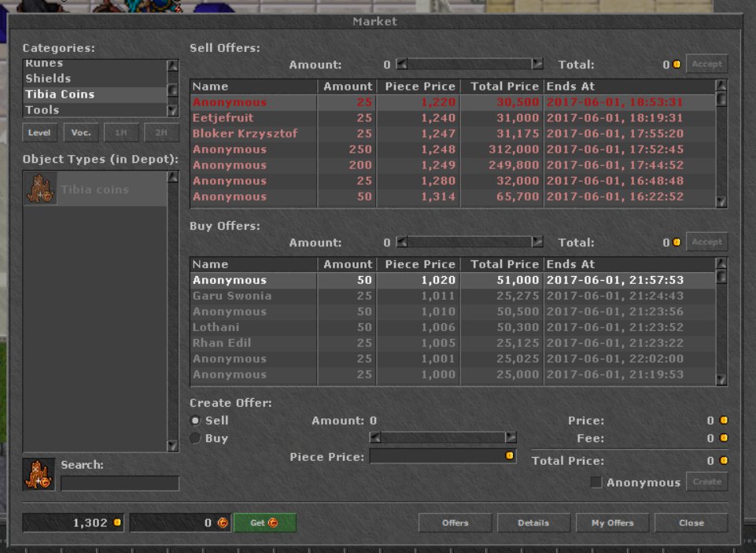Click down arrow of Sell Offers table scrollbar
Image resolution: width=756 pixels, height=553 pixels.
click(721, 201)
